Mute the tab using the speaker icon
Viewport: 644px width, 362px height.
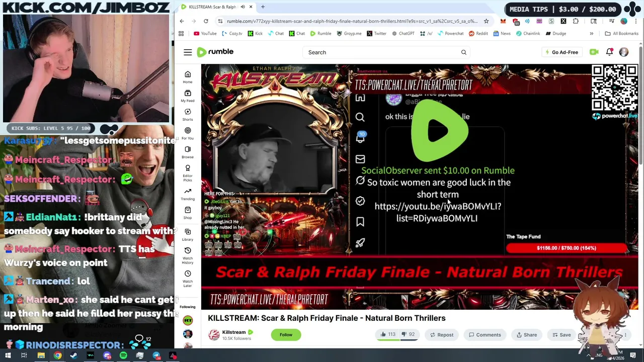point(243,7)
